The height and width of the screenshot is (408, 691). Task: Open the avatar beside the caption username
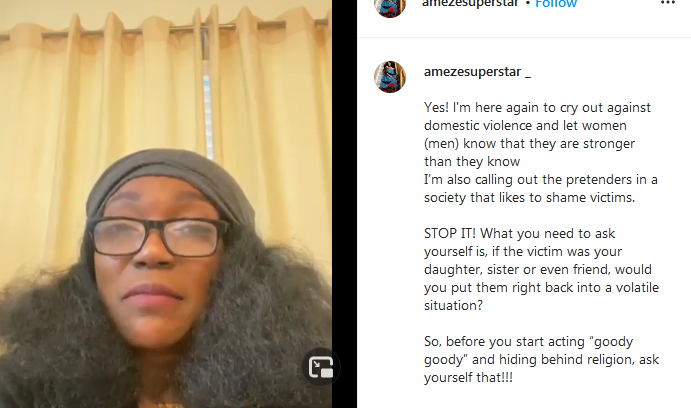click(390, 77)
